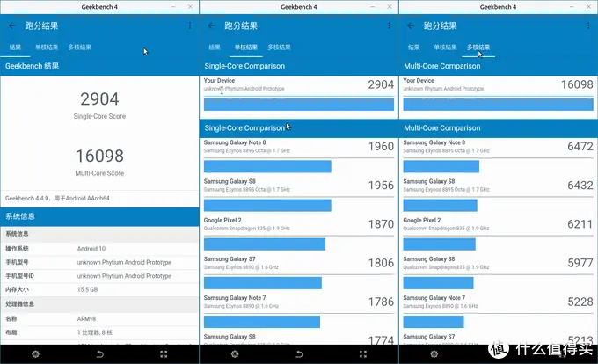Open overflow menu in middle Geekbench window
This screenshot has height=364, width=598.
click(x=389, y=25)
